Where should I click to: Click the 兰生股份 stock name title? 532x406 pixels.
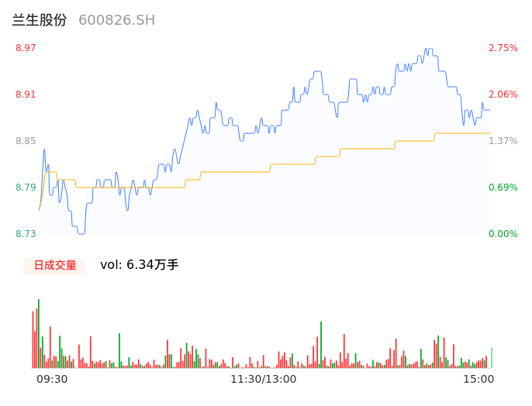point(39,20)
